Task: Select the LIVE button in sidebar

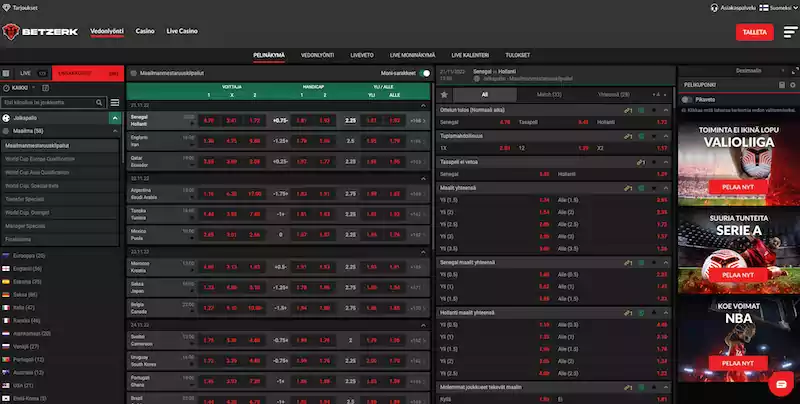Action: click(32, 73)
